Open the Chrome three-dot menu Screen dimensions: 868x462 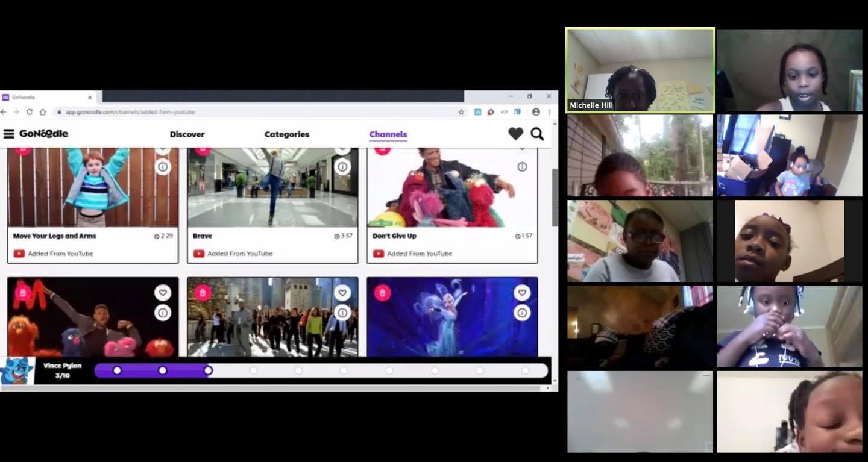click(549, 112)
